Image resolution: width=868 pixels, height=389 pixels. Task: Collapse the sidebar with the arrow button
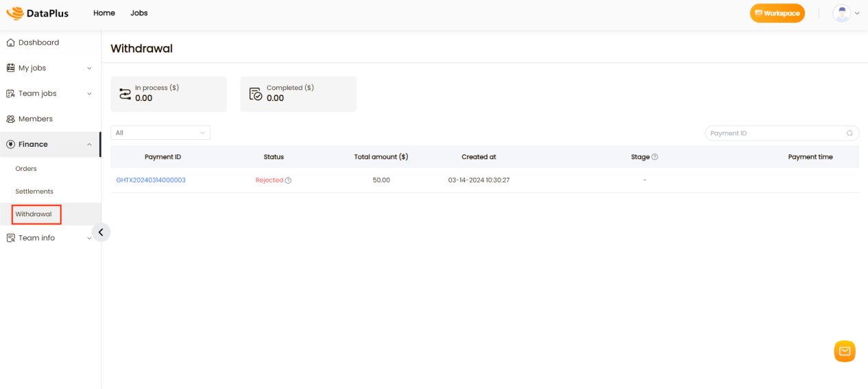(x=101, y=233)
